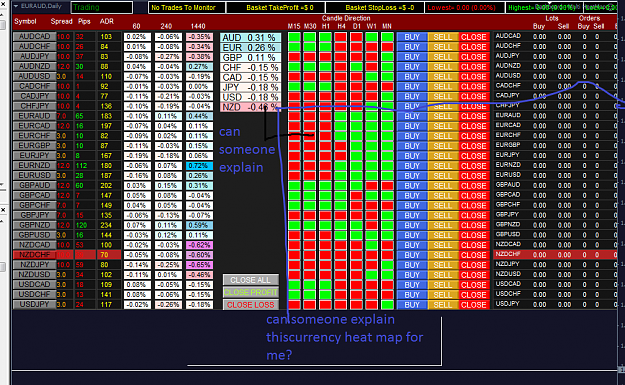Select the EURAUD symbol button
Screen dimensions: 625x385
34,116
